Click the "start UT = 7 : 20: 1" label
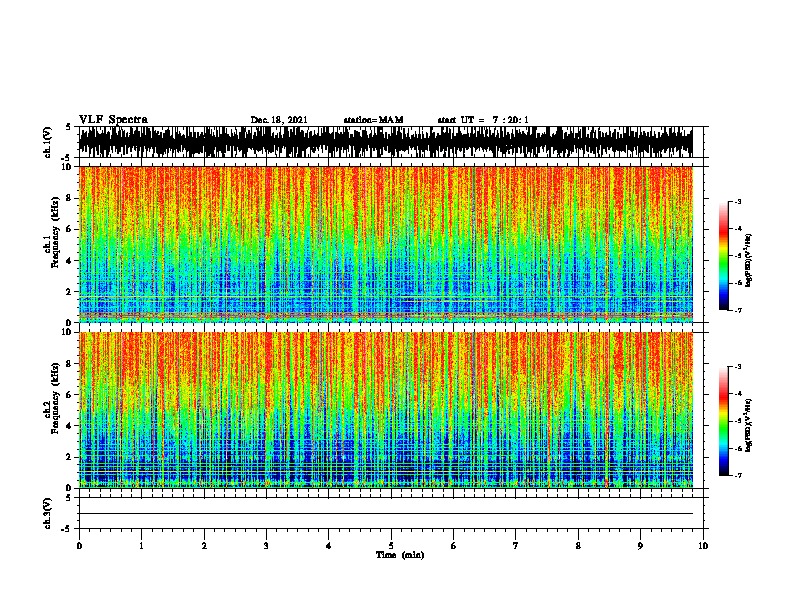The image size is (792, 612). coord(483,120)
